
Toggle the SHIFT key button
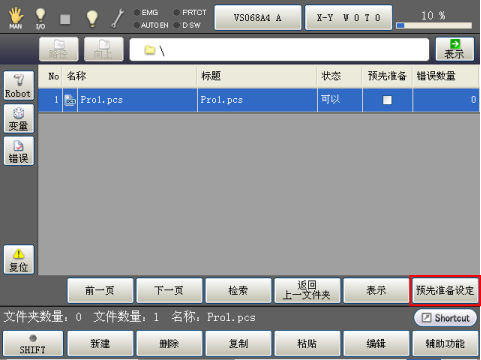coord(33,344)
